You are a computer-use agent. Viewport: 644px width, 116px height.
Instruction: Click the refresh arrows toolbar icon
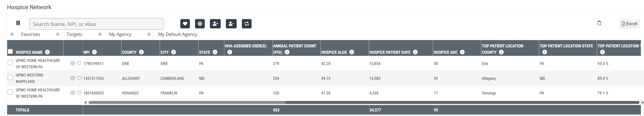click(x=246, y=24)
